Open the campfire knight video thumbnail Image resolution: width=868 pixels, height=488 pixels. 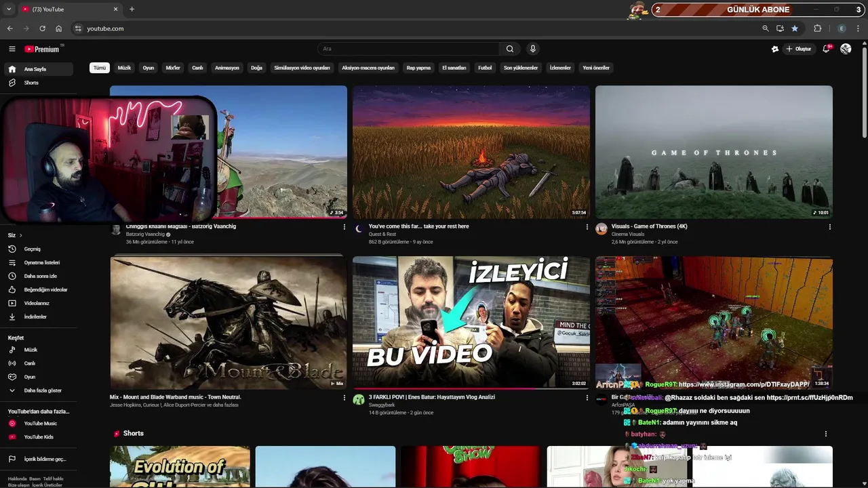[x=471, y=152]
